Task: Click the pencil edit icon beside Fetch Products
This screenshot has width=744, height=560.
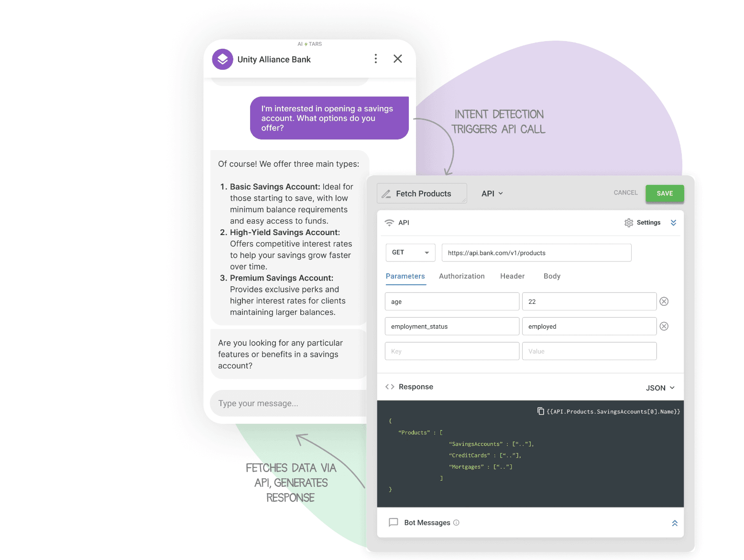Action: [x=386, y=194]
